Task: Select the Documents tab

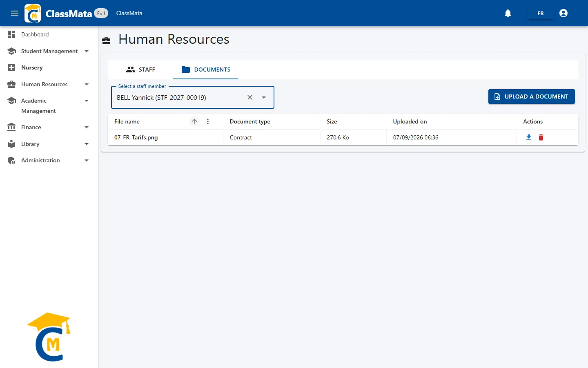Action: (x=206, y=70)
